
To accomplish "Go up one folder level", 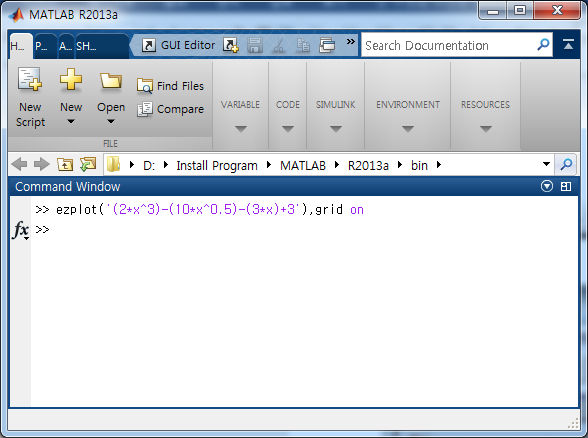I will click(65, 164).
